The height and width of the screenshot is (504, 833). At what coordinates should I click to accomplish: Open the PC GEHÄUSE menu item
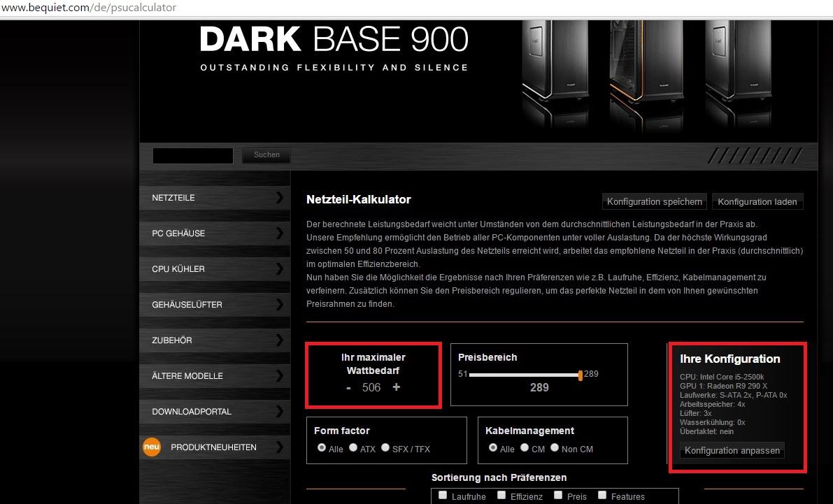(x=215, y=233)
